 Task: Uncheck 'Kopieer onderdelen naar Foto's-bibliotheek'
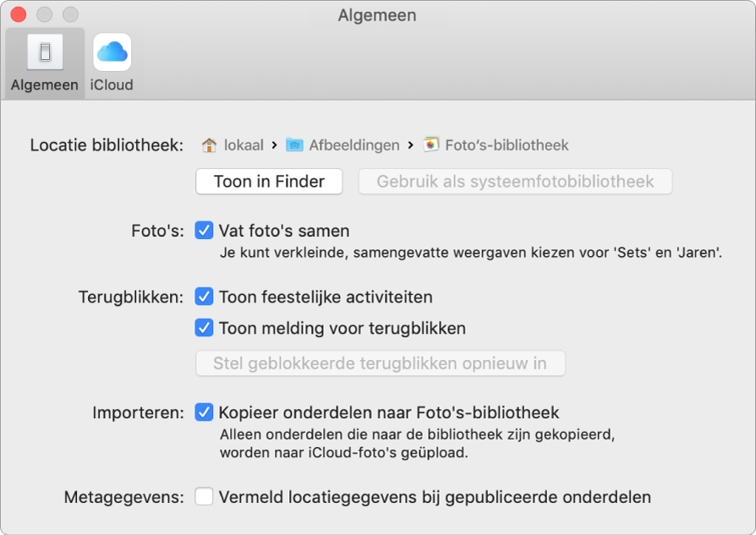(x=203, y=412)
